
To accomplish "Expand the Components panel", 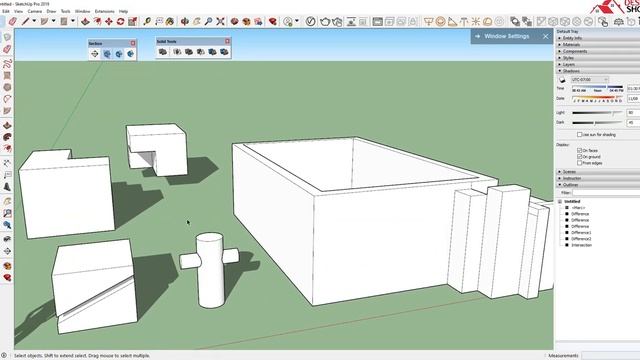I will coord(598,51).
